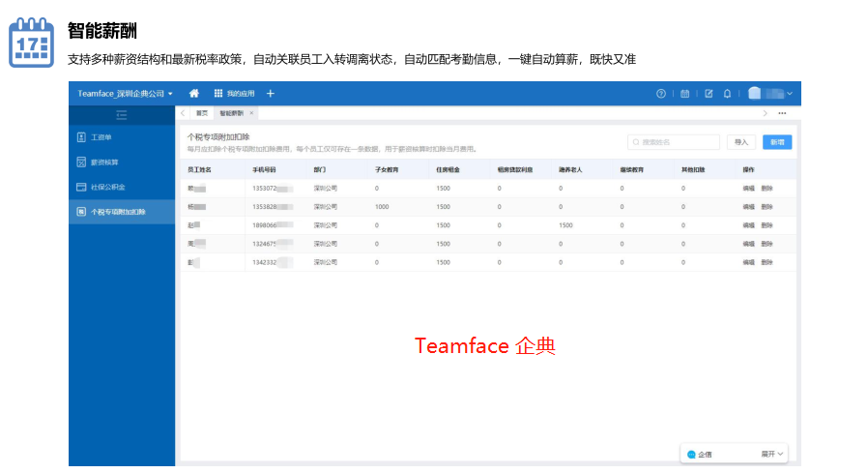Screen dimensions: 868x473
Task: Click the edit note icon in header
Action: (x=709, y=94)
